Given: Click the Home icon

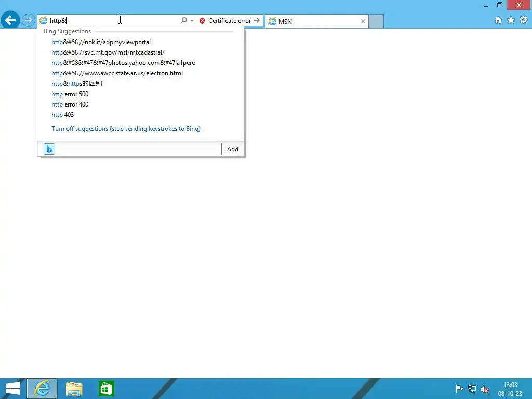Looking at the screenshot, I should click(498, 20).
